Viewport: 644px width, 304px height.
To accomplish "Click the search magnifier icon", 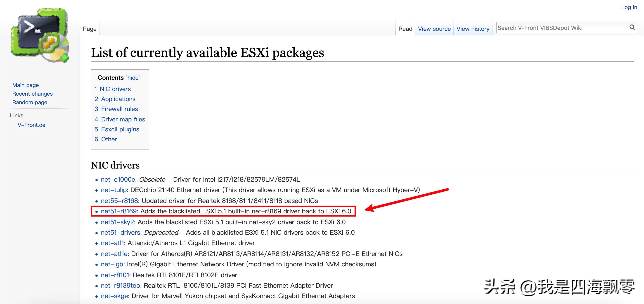I will coord(632,28).
